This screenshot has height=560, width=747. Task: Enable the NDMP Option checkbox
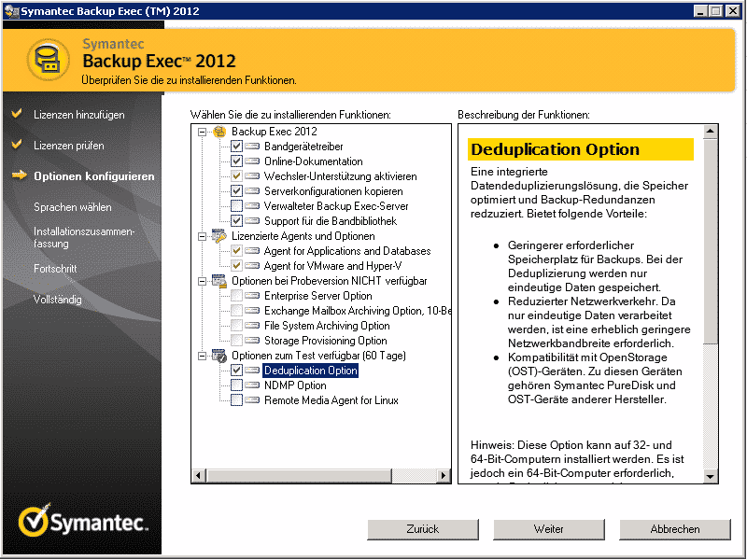pyautogui.click(x=237, y=385)
